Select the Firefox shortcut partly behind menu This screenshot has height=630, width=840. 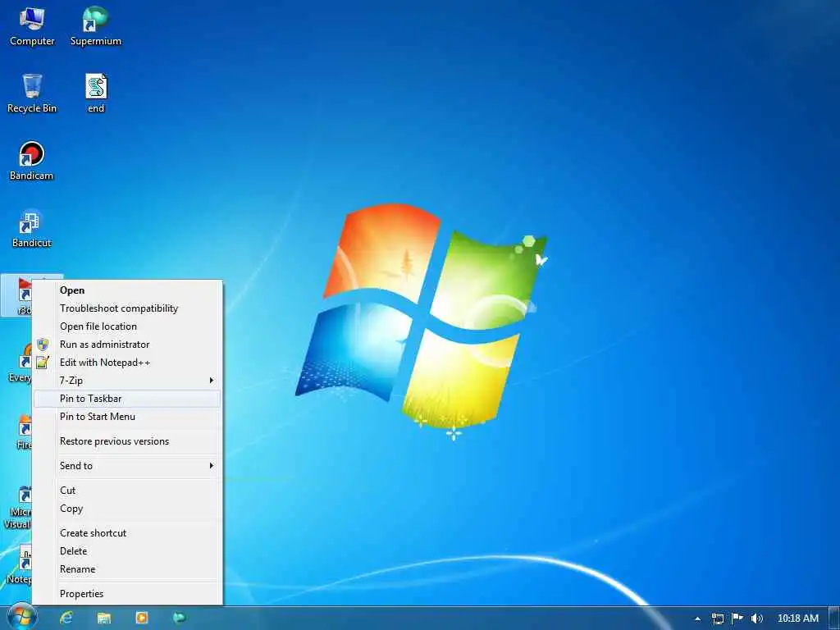pyautogui.click(x=24, y=431)
